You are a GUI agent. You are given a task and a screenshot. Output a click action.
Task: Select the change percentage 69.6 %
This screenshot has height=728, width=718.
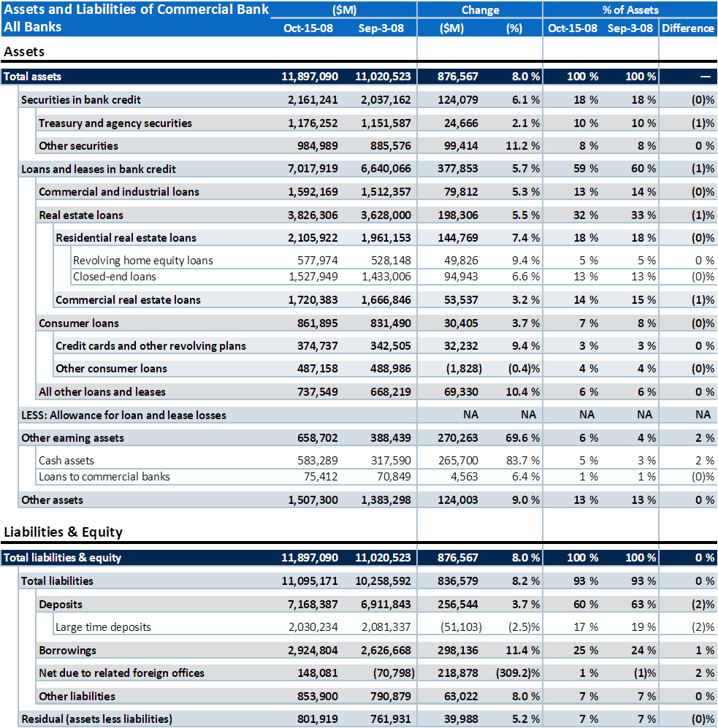click(523, 438)
